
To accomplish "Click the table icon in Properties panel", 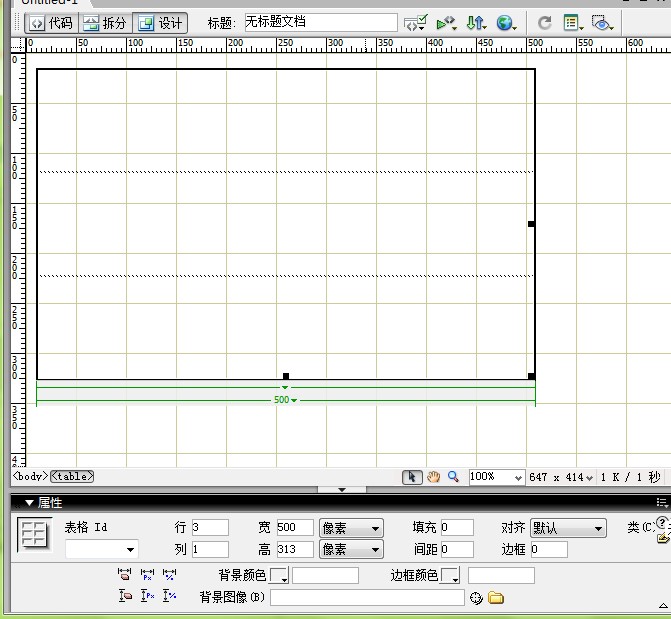I will 35,534.
